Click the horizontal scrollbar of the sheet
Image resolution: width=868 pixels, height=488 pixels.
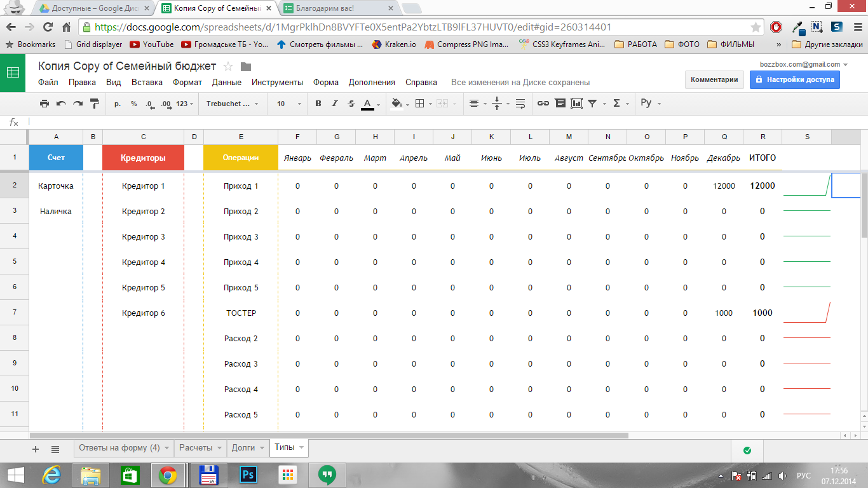(329, 436)
